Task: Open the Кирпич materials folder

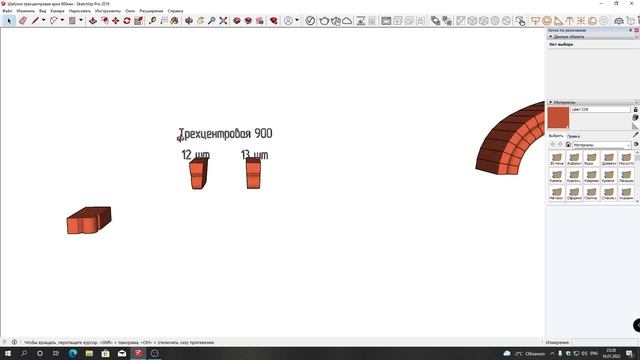Action: [x=574, y=176]
